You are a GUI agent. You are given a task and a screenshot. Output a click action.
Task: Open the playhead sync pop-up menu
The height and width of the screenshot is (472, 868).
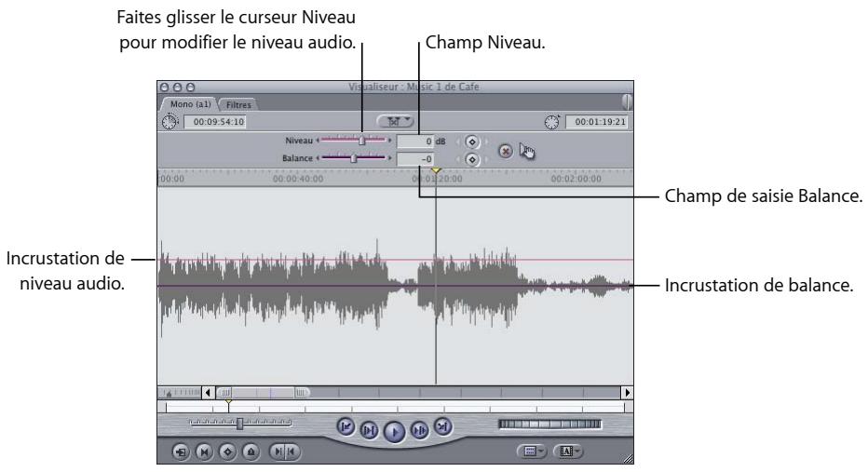[x=395, y=121]
